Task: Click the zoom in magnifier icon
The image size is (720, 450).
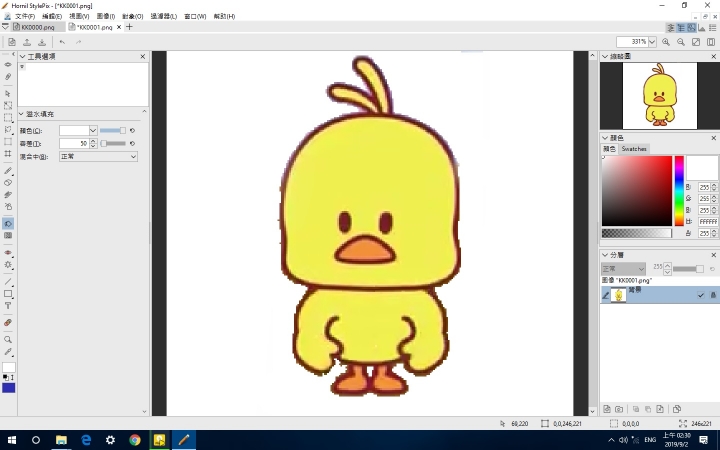Action: (666, 42)
